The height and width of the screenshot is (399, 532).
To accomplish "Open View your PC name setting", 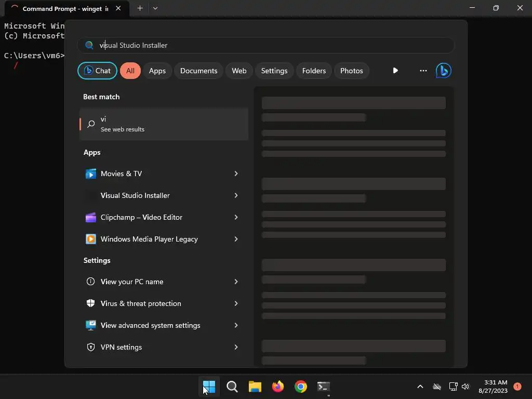I will click(164, 282).
